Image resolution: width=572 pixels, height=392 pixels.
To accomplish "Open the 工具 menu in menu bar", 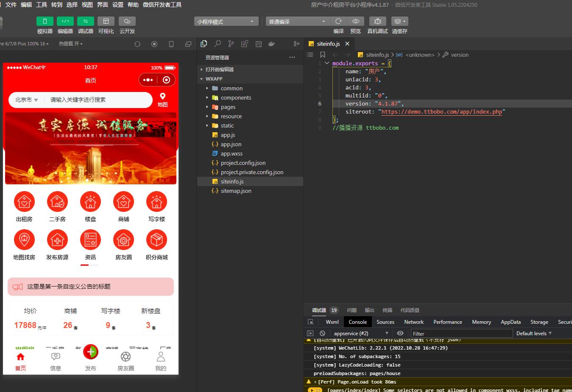I will point(42,5).
